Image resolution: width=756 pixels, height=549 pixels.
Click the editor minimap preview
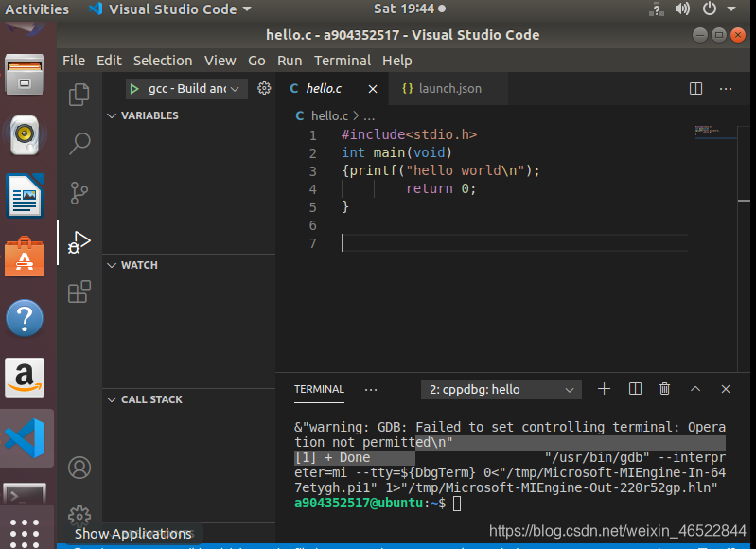point(715,132)
